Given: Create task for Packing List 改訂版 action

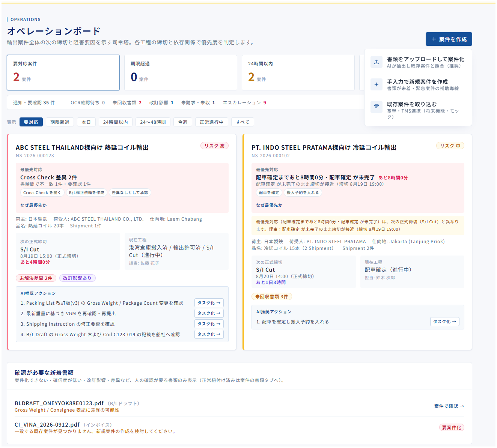Looking at the screenshot, I should (x=209, y=303).
